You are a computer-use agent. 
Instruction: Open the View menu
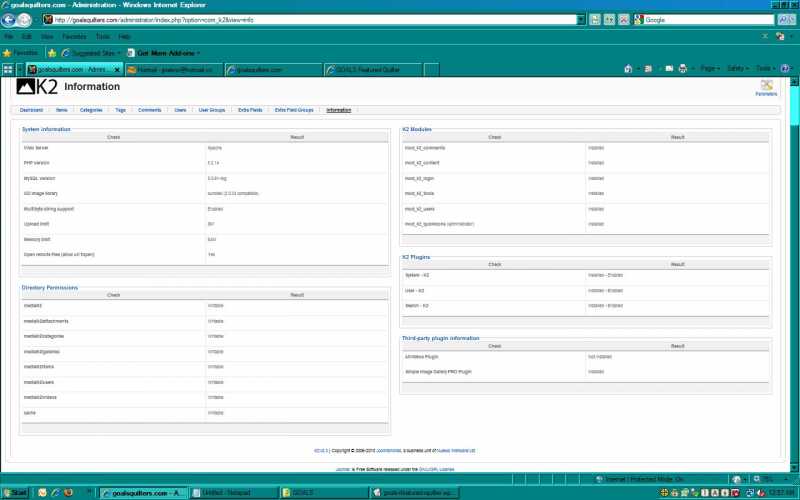[47, 37]
